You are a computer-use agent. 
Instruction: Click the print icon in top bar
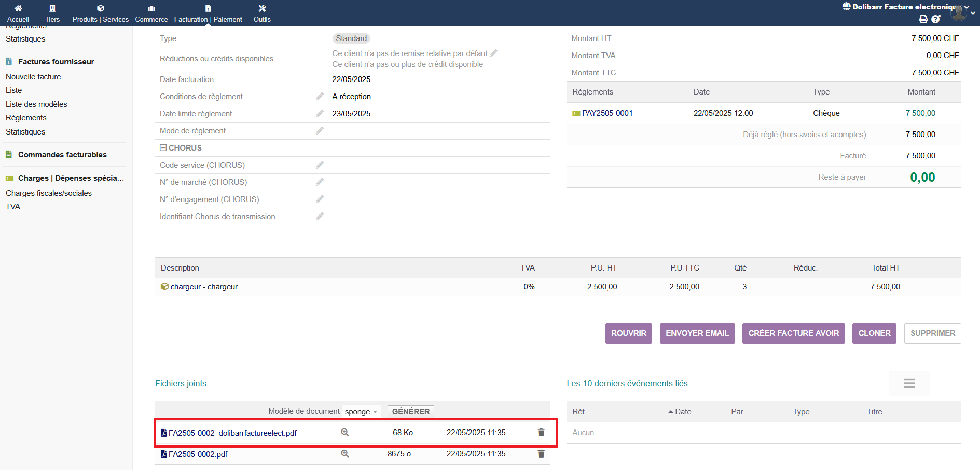point(923,19)
